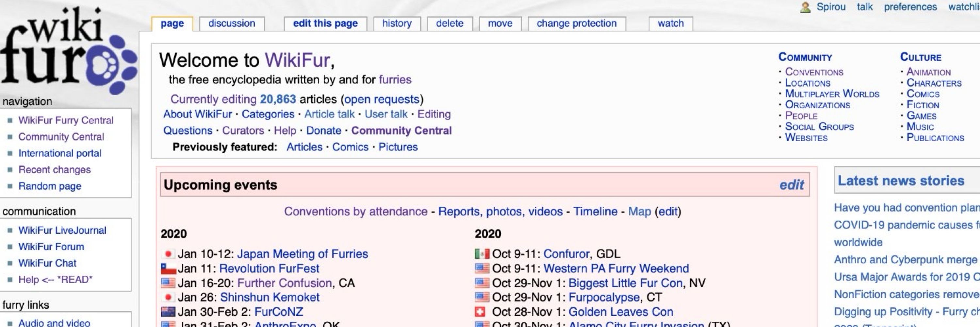
Task: Open Spirou user page link
Action: 831,7
